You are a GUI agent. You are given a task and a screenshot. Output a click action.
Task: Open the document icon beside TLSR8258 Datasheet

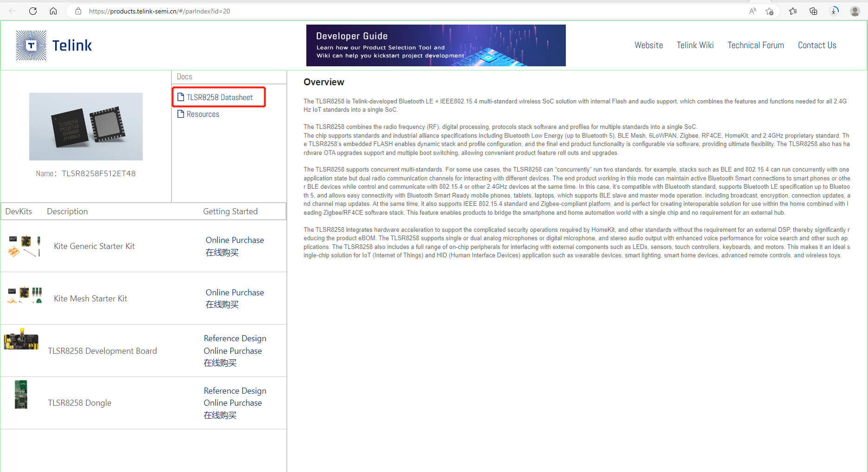181,97
